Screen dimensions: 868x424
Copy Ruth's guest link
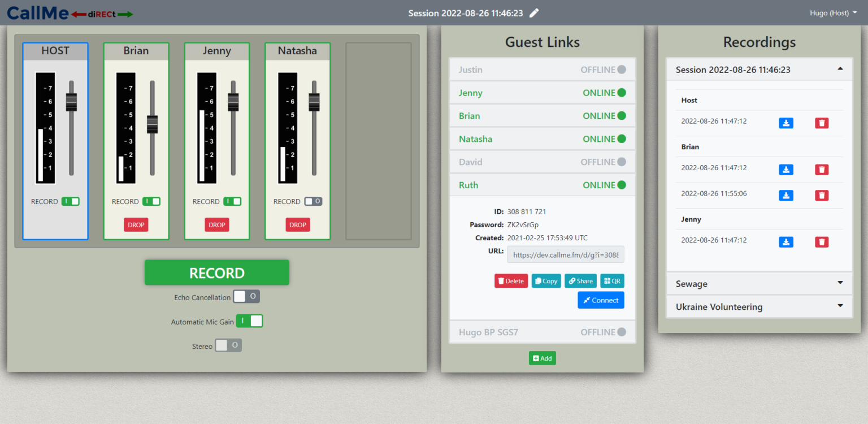click(546, 281)
